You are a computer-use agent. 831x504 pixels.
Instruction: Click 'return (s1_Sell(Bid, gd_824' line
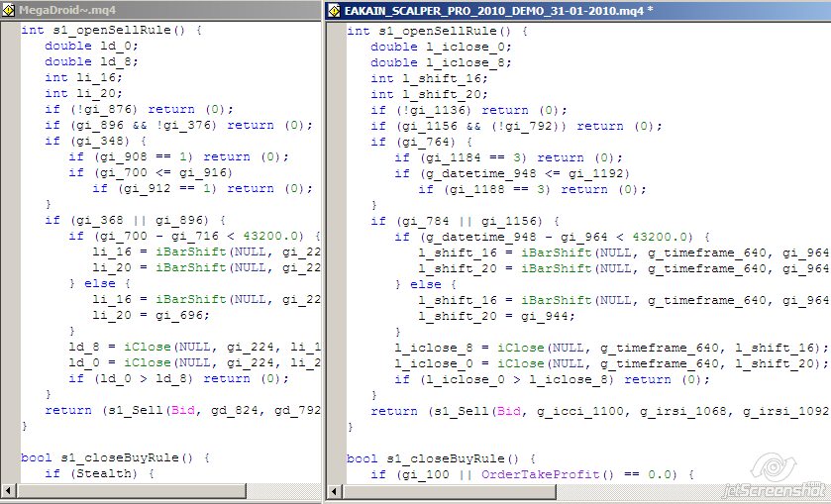(182, 411)
